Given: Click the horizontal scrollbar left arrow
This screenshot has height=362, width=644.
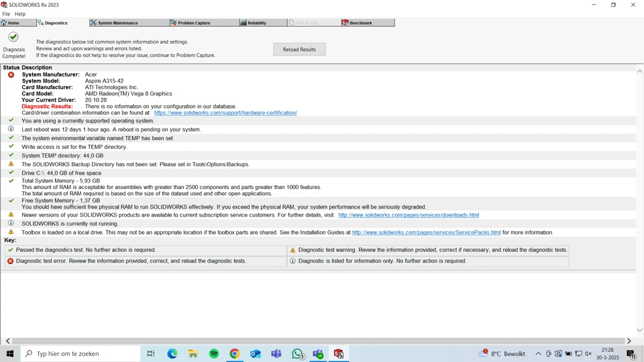Looking at the screenshot, I should (8, 341).
